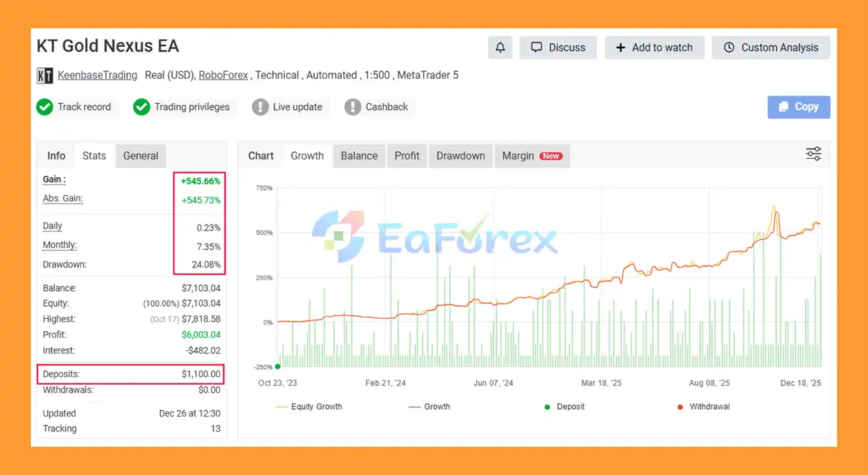
Task: Click the Cashback warning icon
Action: 353,107
